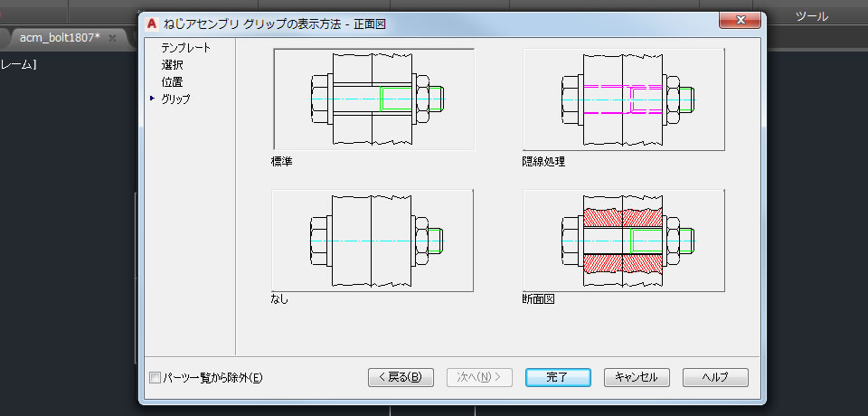
Task: Select the 標準 grip representation thumbnail
Action: tap(374, 99)
